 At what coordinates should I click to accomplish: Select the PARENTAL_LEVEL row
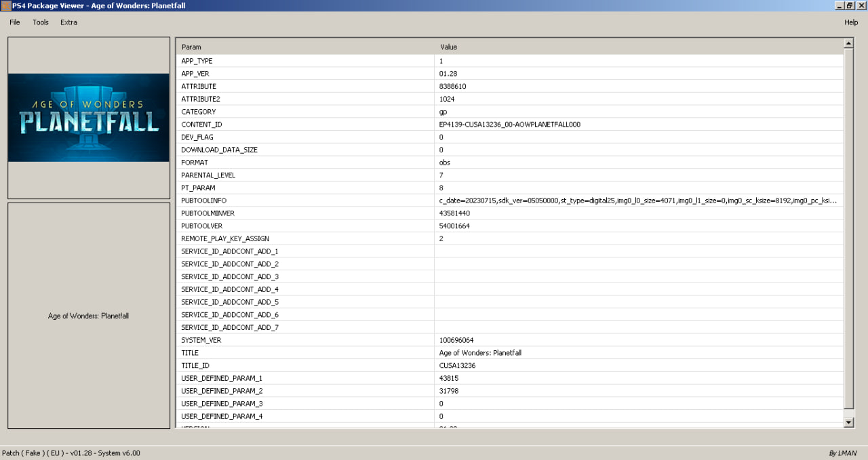click(510, 175)
